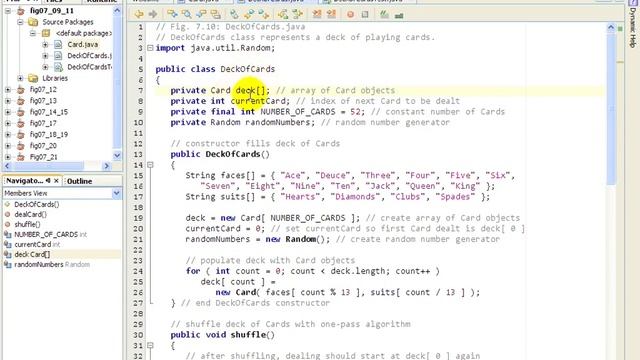The image size is (640, 360).
Task: Expand the Card.java node
Action: [x=45, y=44]
